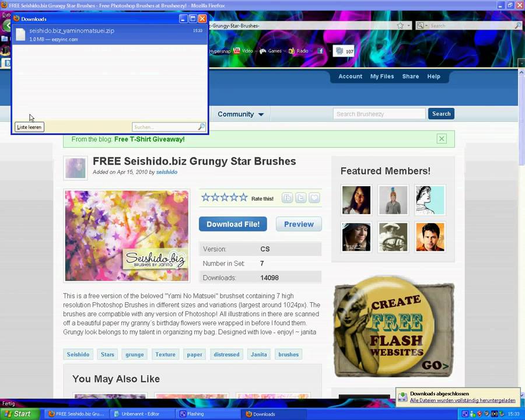
Task: Open the Games toolbar menu
Action: pos(271,51)
